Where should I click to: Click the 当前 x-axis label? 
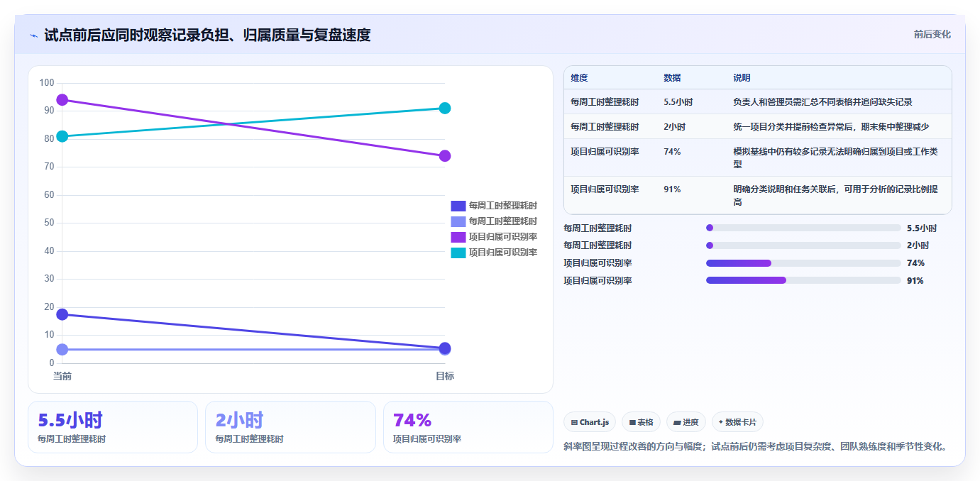(62, 376)
